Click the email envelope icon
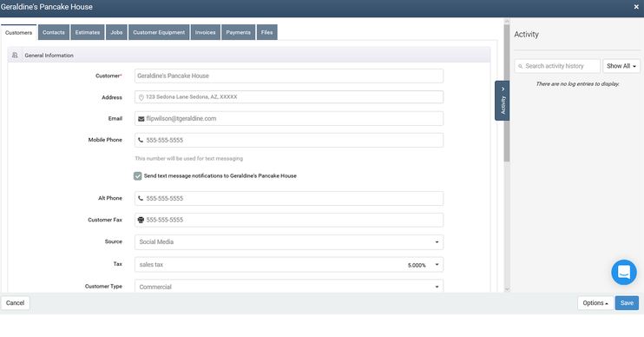 coord(141,119)
